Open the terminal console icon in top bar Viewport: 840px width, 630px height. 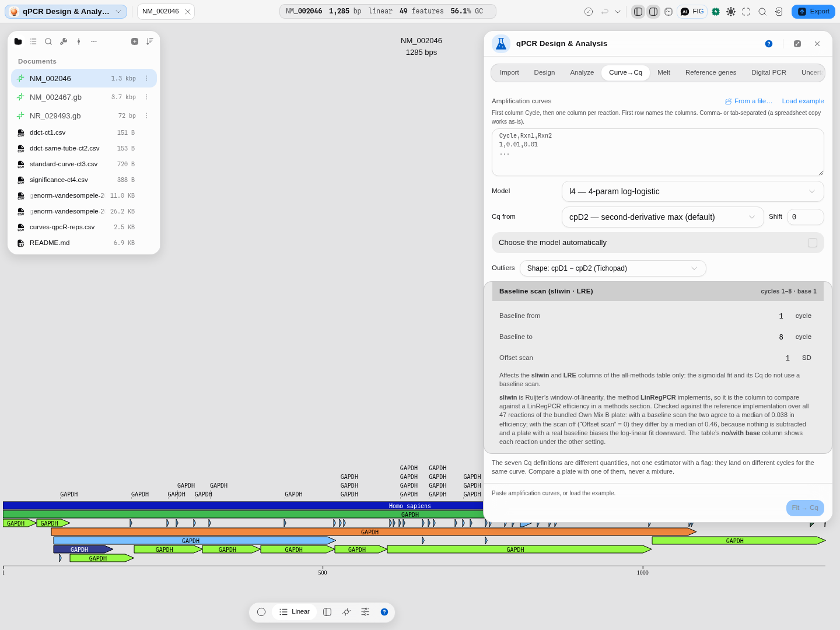tap(668, 12)
